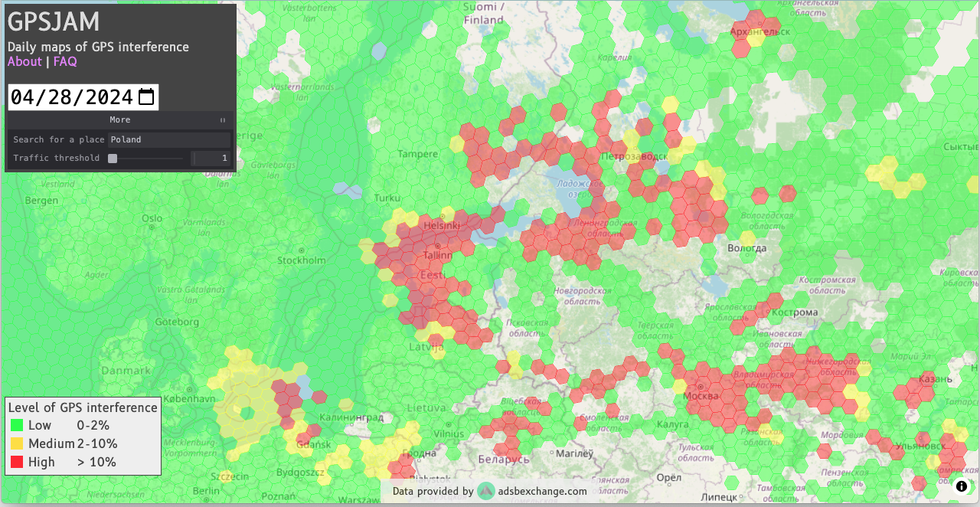The width and height of the screenshot is (980, 507).
Task: Click the yellow Medium interference legend swatch
Action: point(17,443)
